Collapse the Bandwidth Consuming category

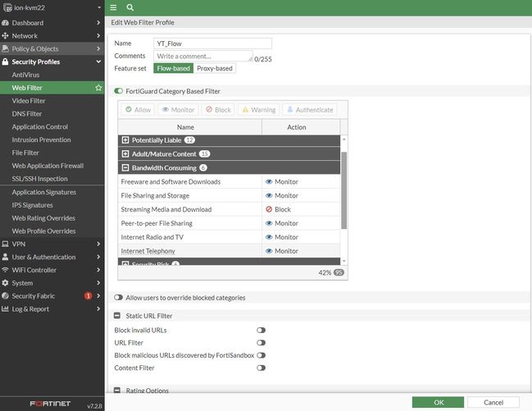[x=125, y=168]
